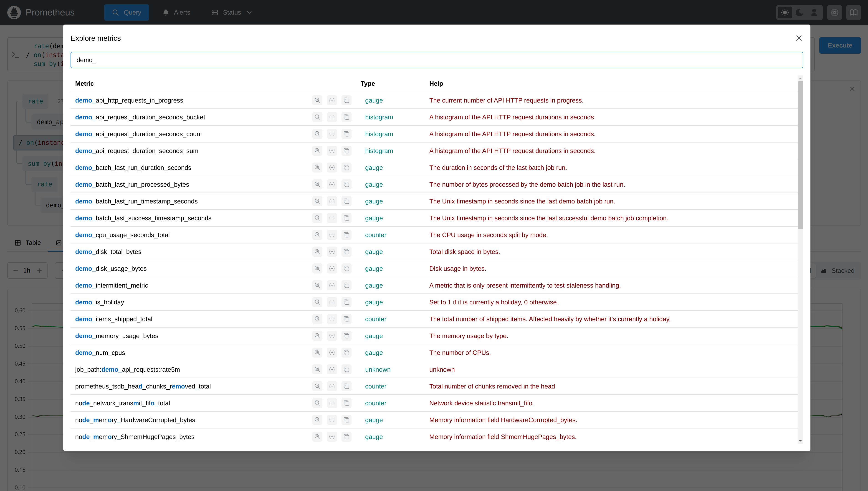Toggle the Stacked graph display
Screen dimensions: 868x491
pos(838,271)
